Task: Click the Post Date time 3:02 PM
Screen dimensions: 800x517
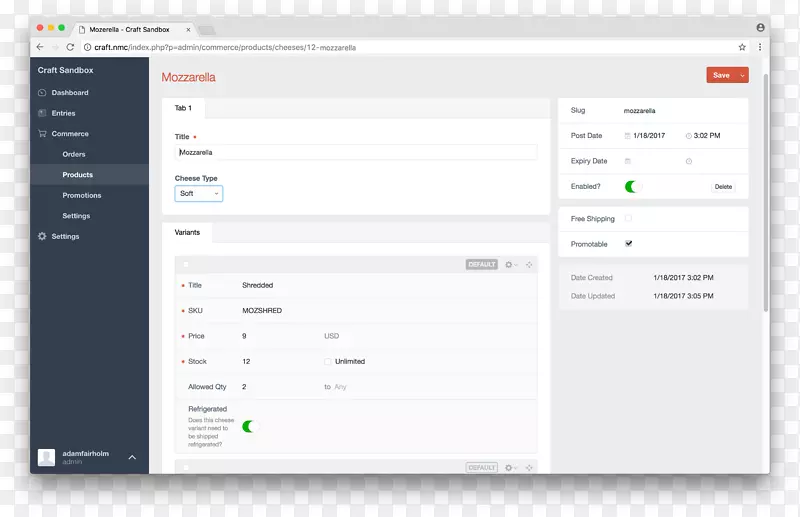Action: click(707, 136)
